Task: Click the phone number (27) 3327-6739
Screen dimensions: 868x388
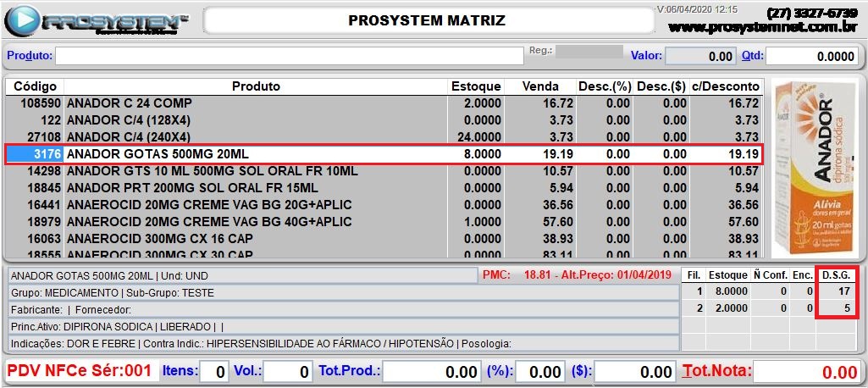Action: [x=812, y=14]
